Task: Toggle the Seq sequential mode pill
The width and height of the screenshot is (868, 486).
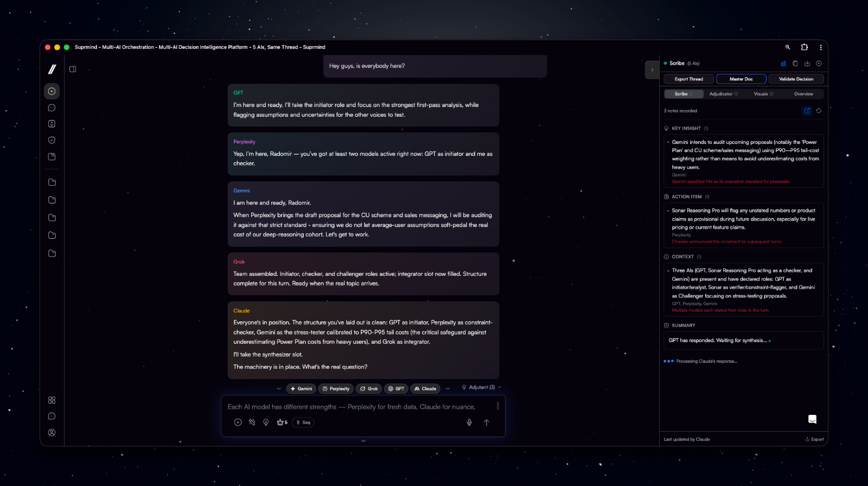Action: [x=303, y=422]
